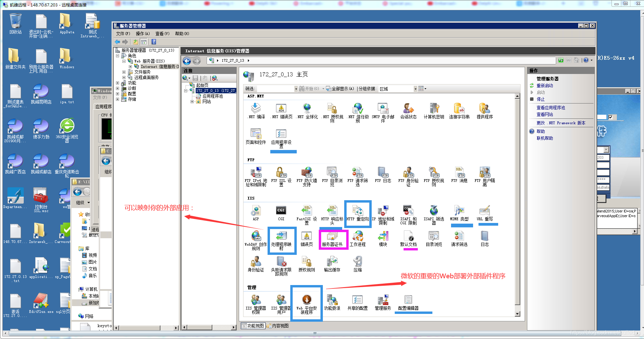Open the 文件(F) menu
644x339 pixels.
(123, 34)
